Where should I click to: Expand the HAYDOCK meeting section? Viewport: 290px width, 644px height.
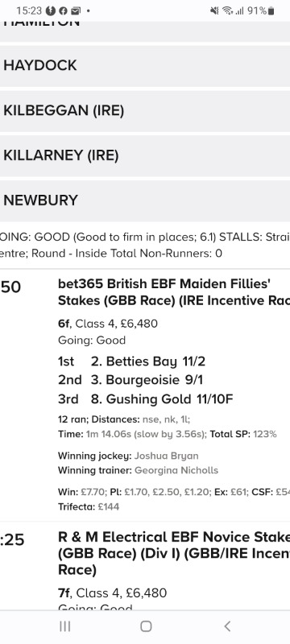click(x=145, y=66)
